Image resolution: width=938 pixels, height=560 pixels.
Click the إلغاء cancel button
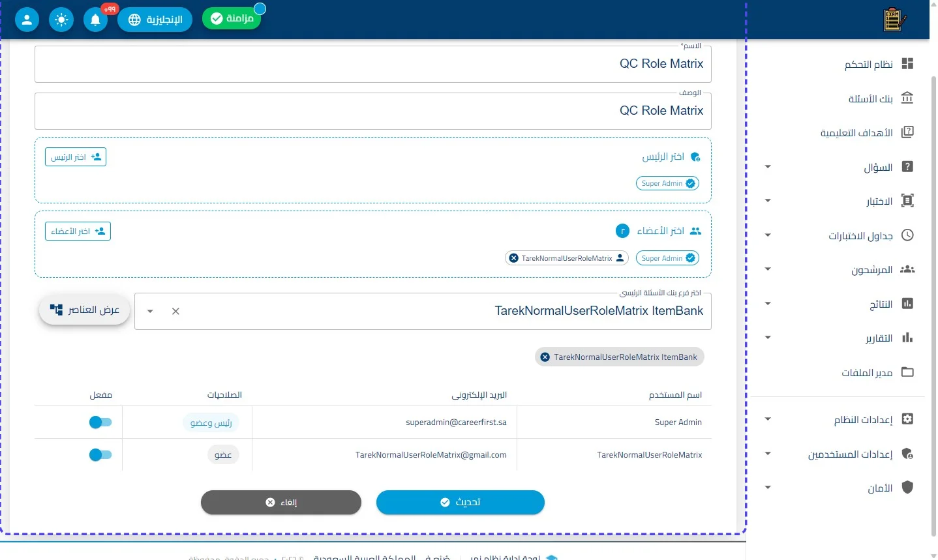tap(281, 502)
